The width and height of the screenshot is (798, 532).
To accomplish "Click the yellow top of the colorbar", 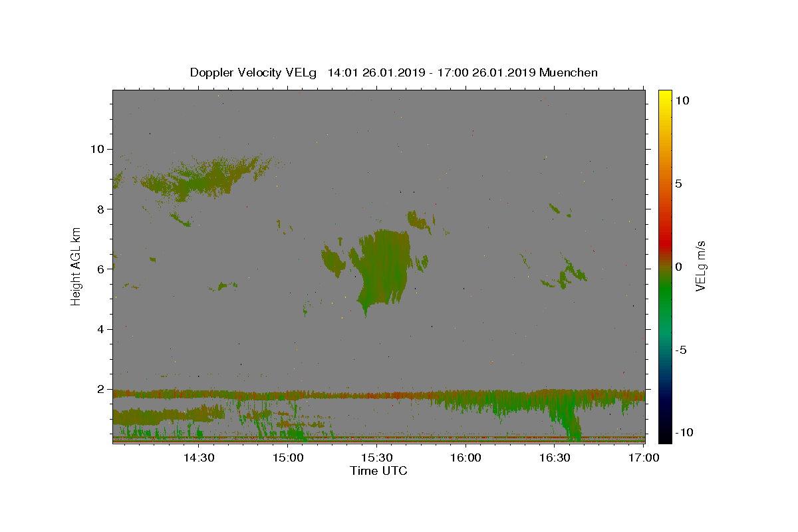I will [x=665, y=94].
